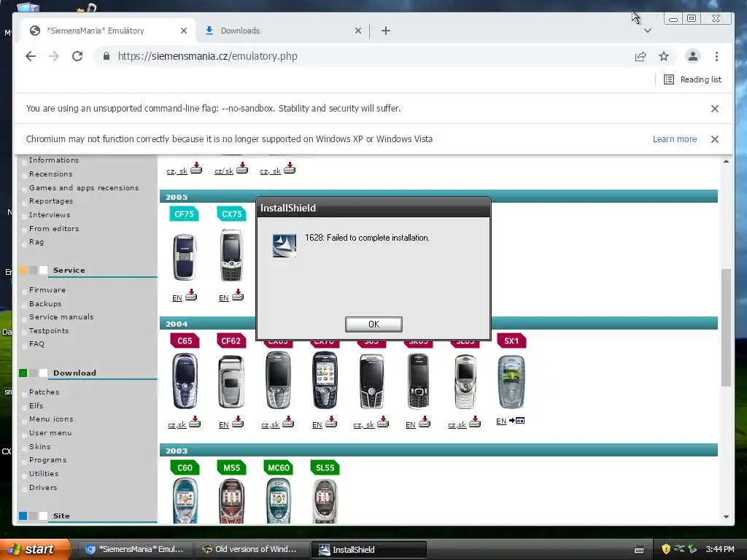Click OK in the InstallShield error dialog

click(x=373, y=324)
